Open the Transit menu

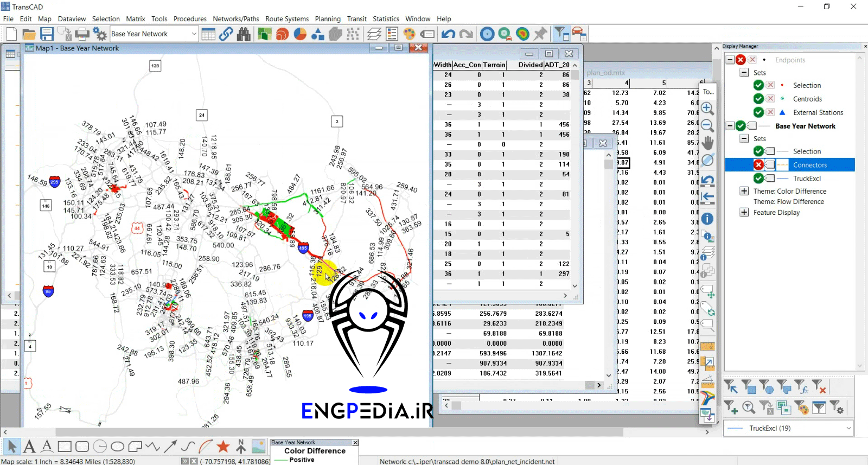coord(357,18)
